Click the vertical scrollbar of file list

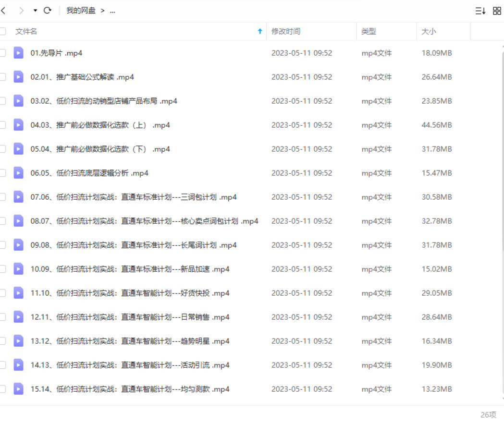coord(503,151)
